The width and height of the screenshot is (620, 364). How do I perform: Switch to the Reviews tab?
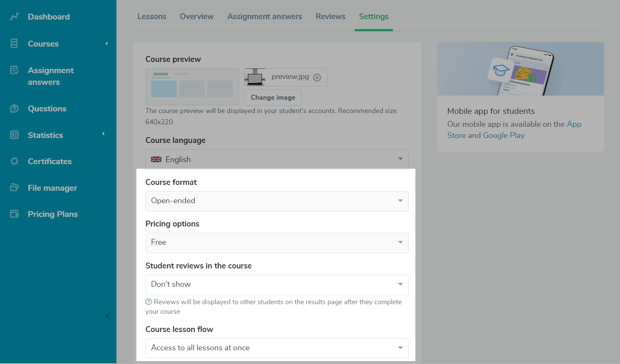point(330,17)
